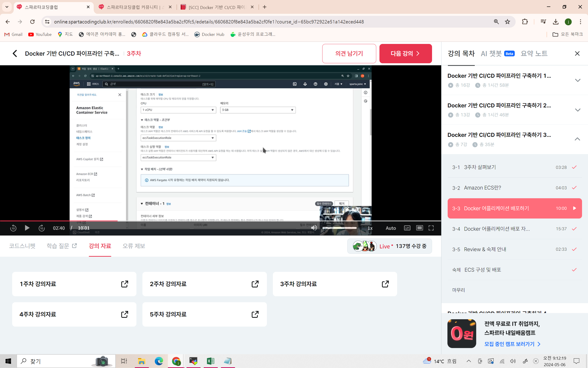The image size is (588, 368).
Task: Go back using the course title arrow
Action: (x=15, y=54)
